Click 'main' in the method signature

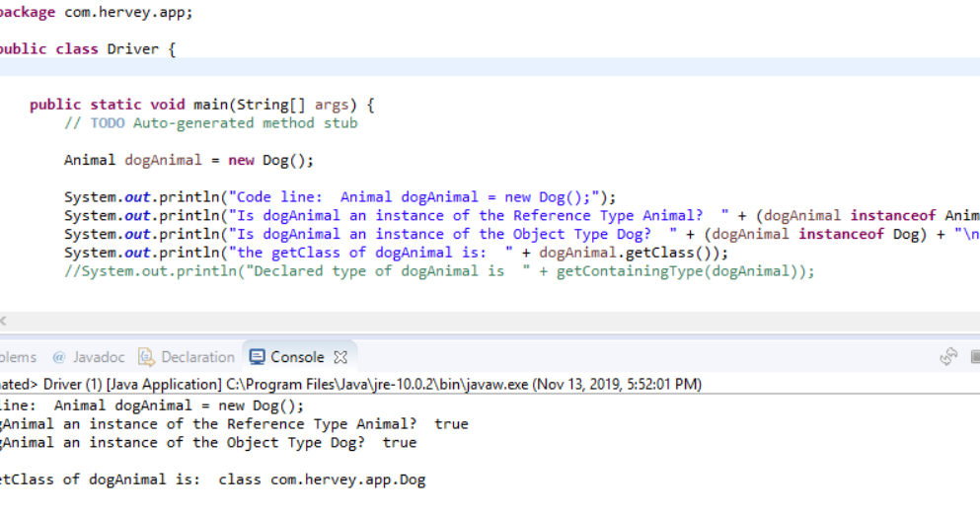210,105
